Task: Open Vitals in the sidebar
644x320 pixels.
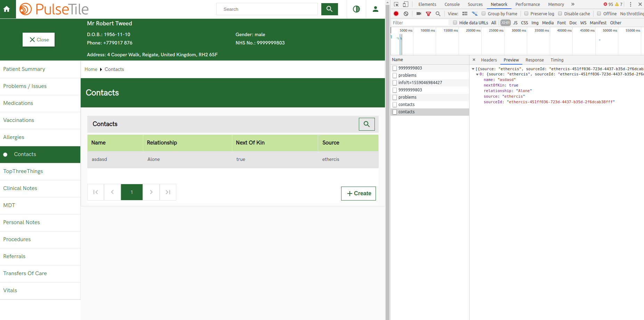Action: [40, 290]
